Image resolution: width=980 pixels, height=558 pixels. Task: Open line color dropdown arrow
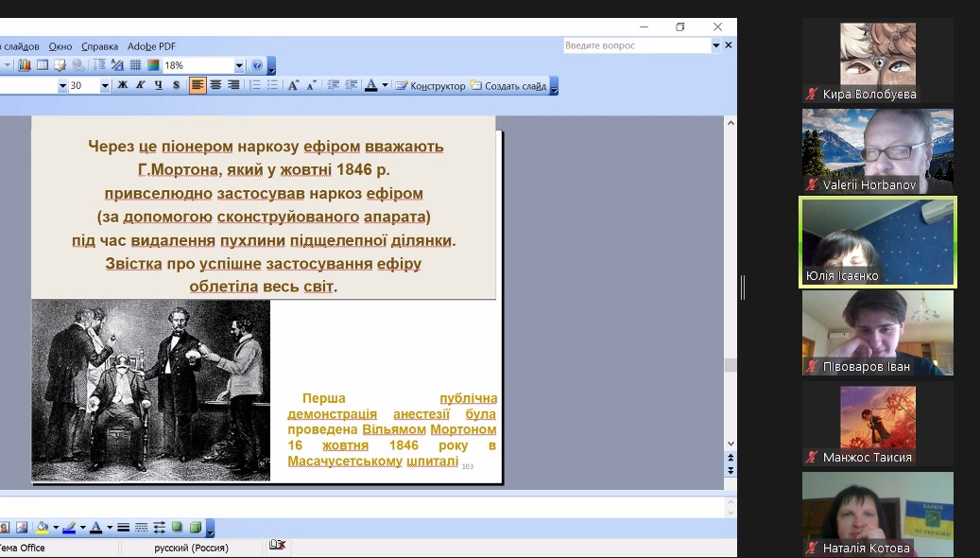(82, 528)
